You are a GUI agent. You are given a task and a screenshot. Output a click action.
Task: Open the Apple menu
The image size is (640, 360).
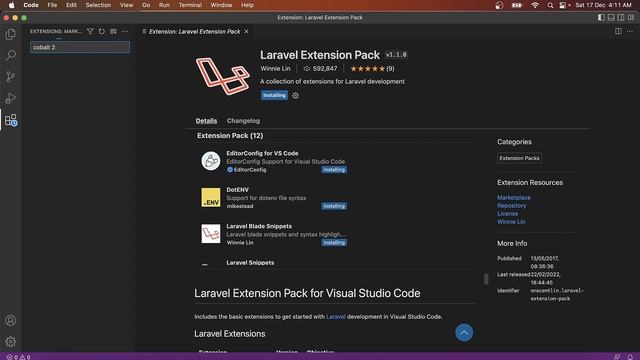click(x=11, y=5)
